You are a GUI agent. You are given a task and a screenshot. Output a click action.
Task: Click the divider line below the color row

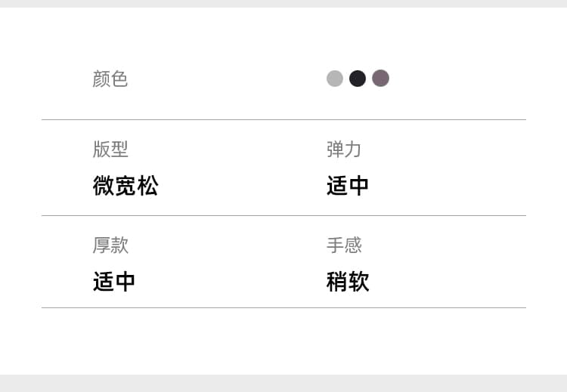(283, 119)
